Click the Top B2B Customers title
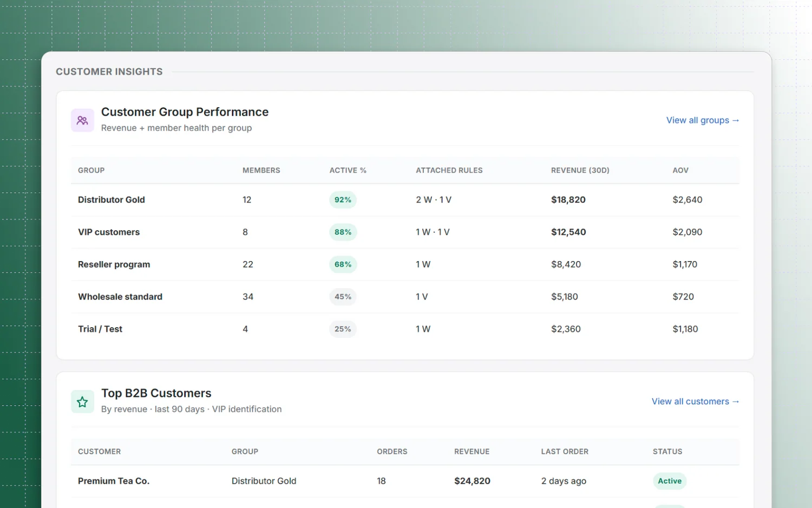 point(156,393)
